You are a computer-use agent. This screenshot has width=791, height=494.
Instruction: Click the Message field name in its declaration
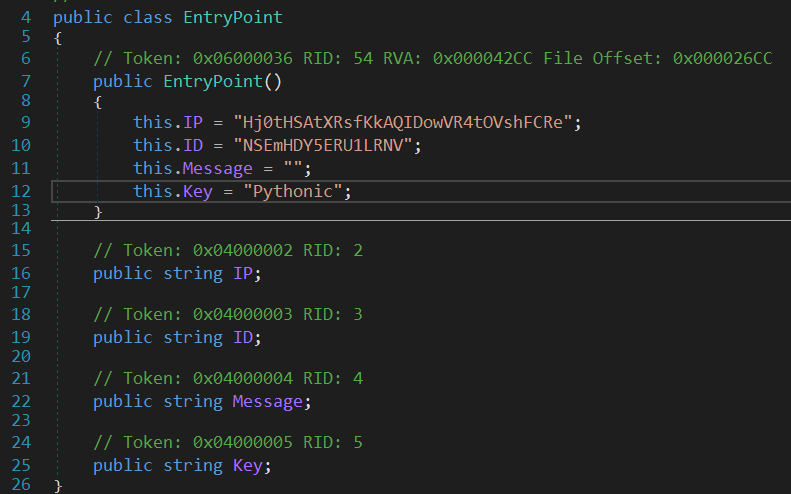(266, 401)
